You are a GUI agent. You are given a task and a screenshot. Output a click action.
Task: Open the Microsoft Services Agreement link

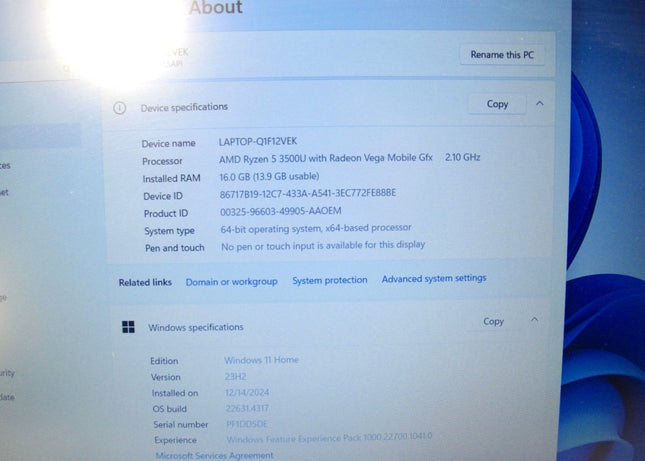click(214, 456)
